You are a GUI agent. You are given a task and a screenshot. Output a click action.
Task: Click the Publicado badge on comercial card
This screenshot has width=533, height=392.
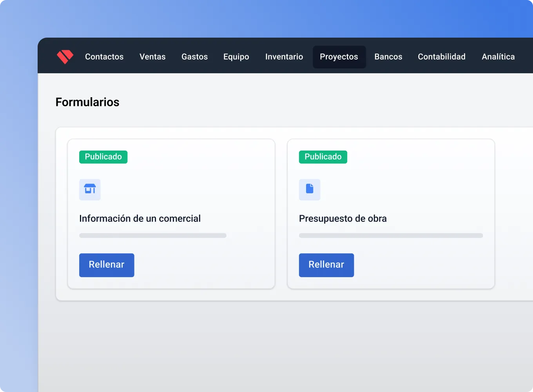pyautogui.click(x=103, y=157)
